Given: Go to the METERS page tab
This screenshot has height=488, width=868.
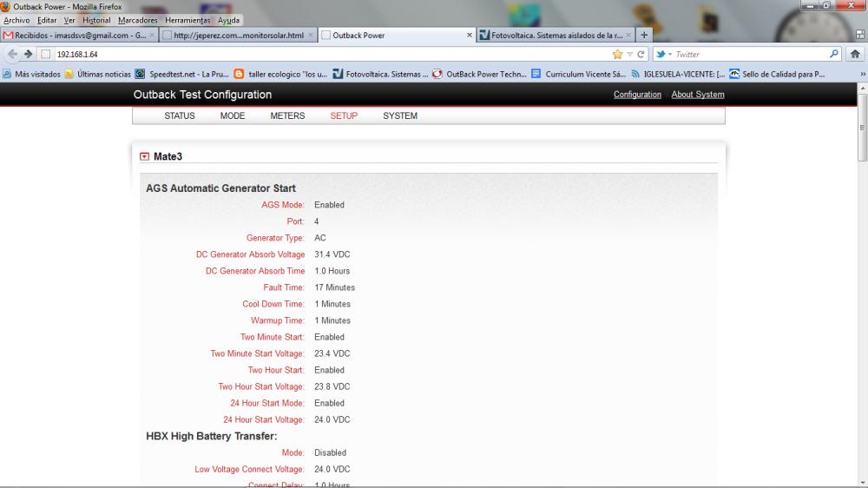Looking at the screenshot, I should 287,115.
